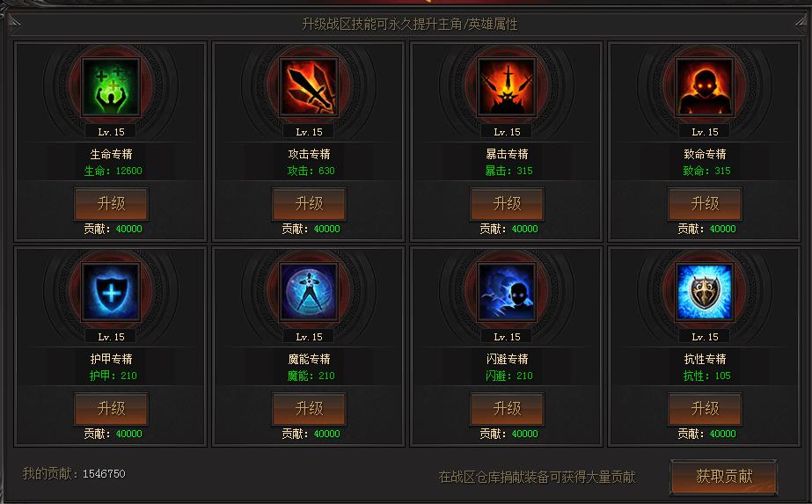The height and width of the screenshot is (504, 812).
Task: Upgrade the 护甲专精 skill
Action: [111, 409]
